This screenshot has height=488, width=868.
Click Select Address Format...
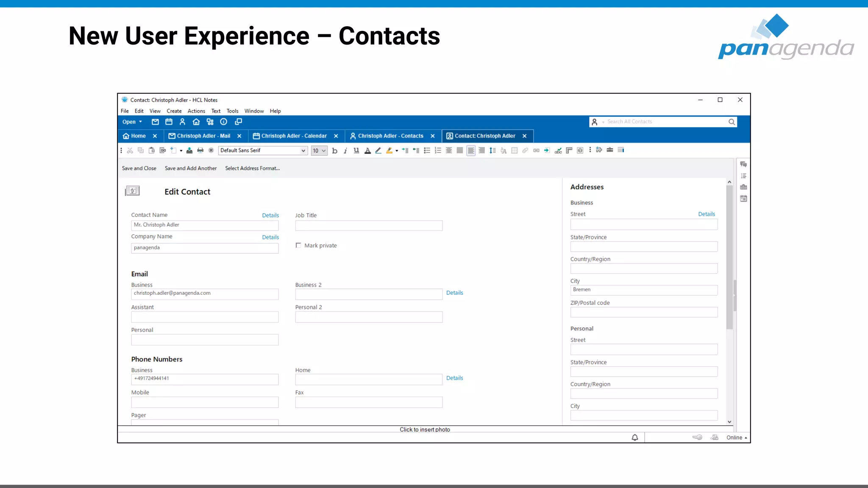tap(253, 168)
